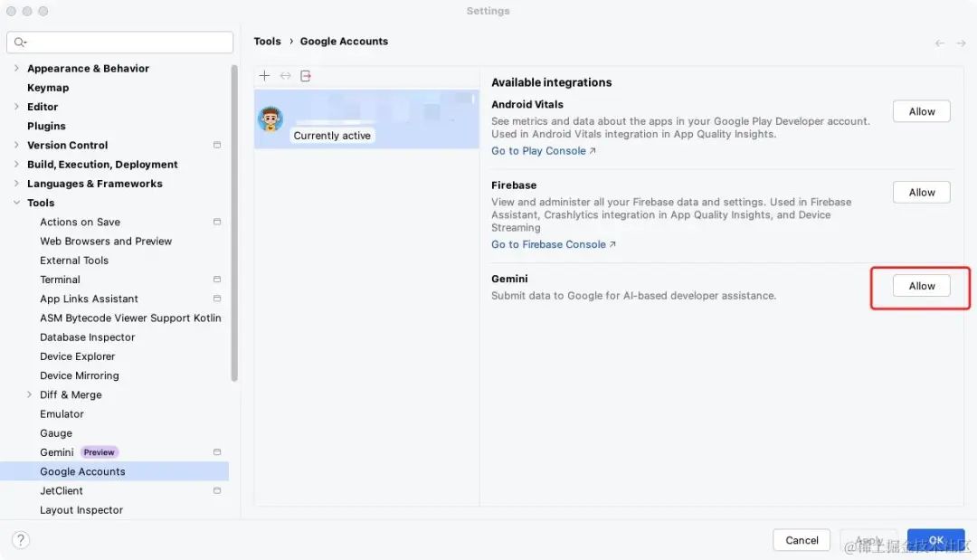The image size is (977, 560).
Task: Click the project-level icon beside Version Control
Action: tap(217, 145)
